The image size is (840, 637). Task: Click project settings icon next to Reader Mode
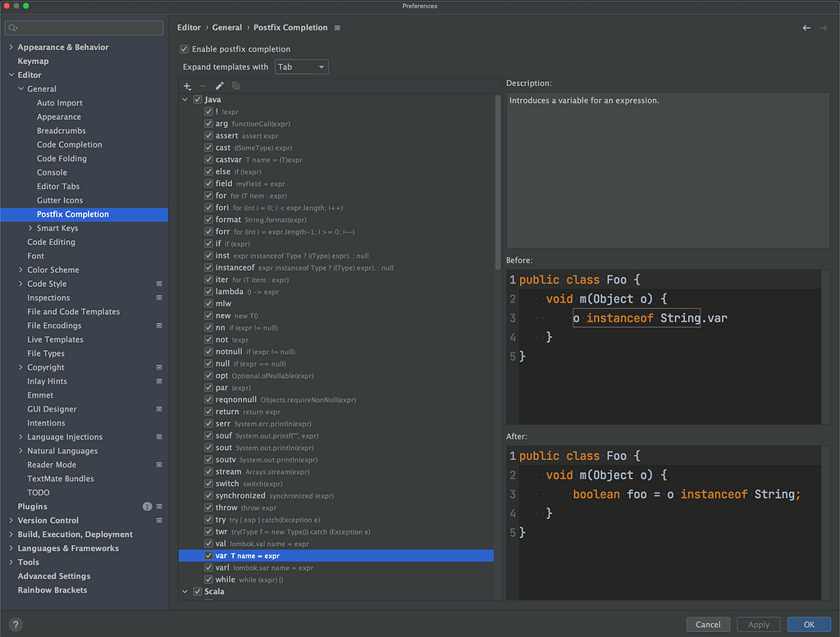159,465
